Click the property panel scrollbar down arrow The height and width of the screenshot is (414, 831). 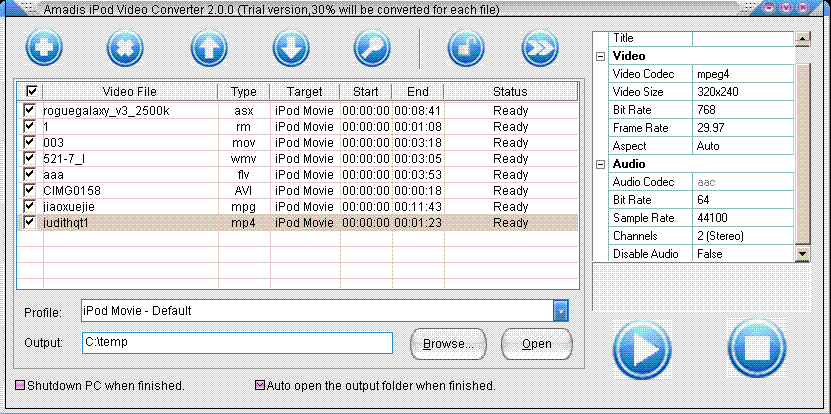point(803,254)
